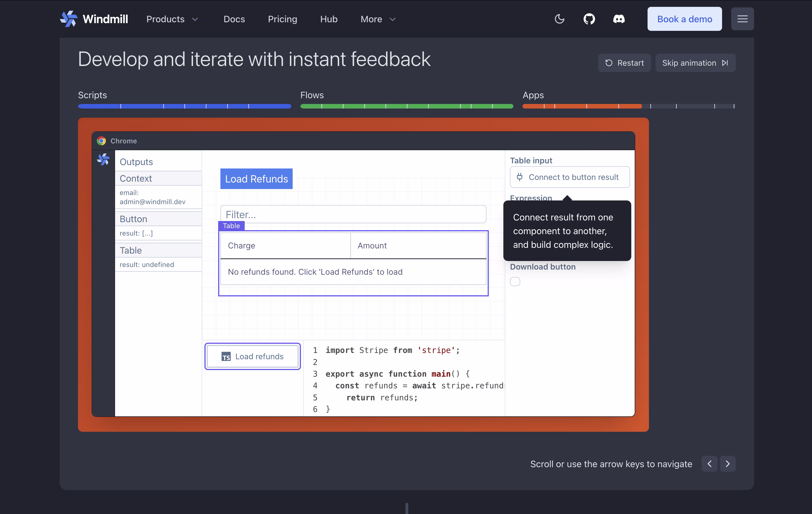Viewport: 812px width, 514px height.
Task: Click the Windmill logo icon in navbar
Action: (69, 19)
